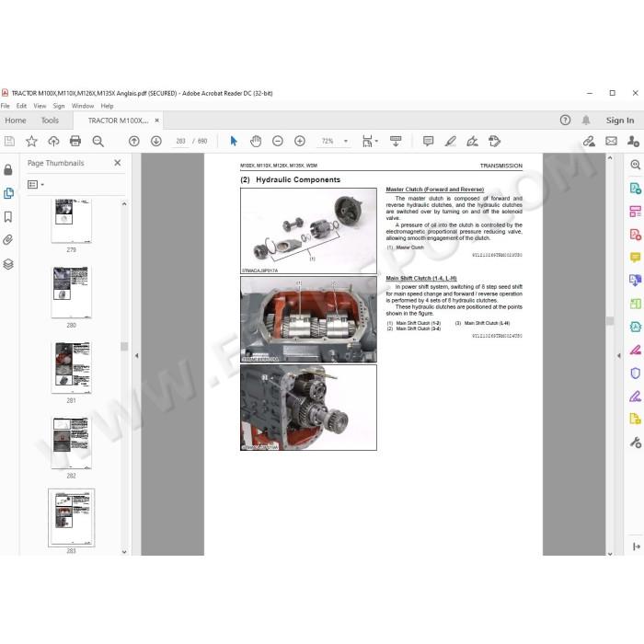Zoom in with the plus circle
The height and width of the screenshot is (644, 644).
[300, 141]
